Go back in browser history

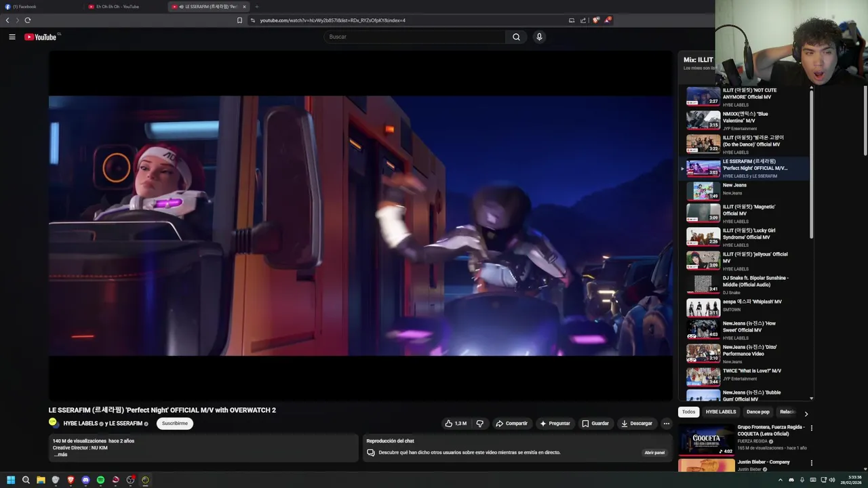[7, 20]
